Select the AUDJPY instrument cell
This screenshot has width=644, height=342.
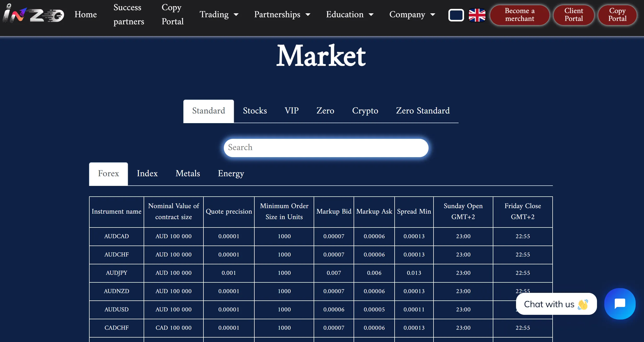pos(116,273)
